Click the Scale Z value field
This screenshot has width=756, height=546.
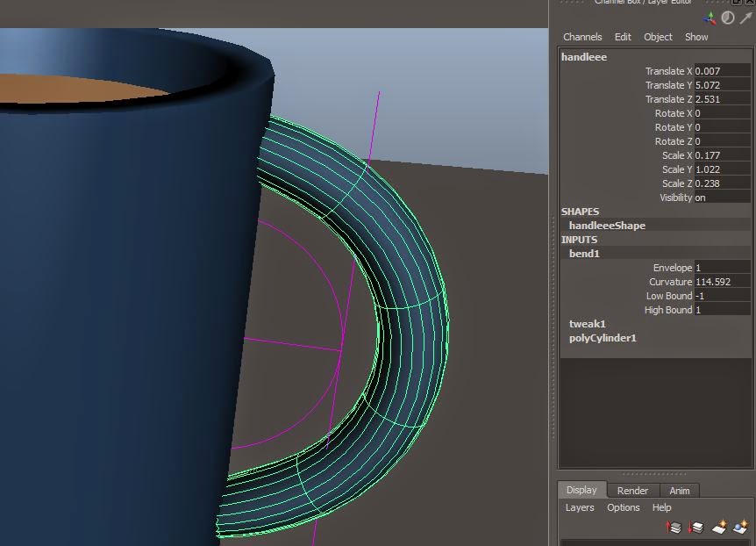coord(722,183)
